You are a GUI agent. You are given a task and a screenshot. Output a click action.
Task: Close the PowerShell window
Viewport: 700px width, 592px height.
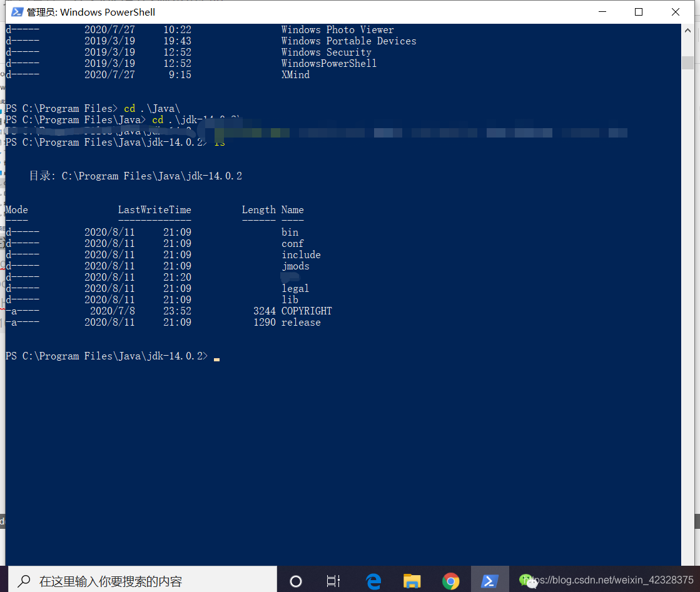(676, 12)
